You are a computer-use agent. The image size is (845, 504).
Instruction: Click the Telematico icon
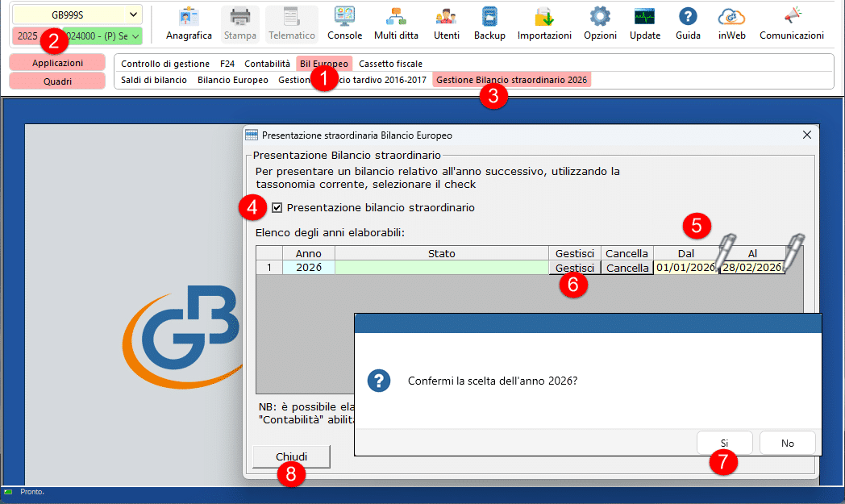click(292, 24)
